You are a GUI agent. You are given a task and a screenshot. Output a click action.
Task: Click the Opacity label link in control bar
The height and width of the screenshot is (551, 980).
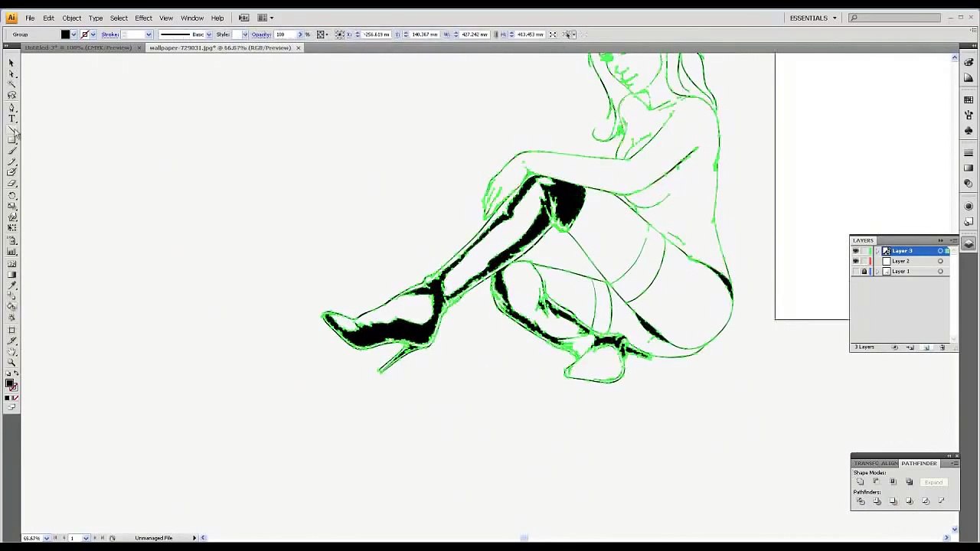[261, 34]
